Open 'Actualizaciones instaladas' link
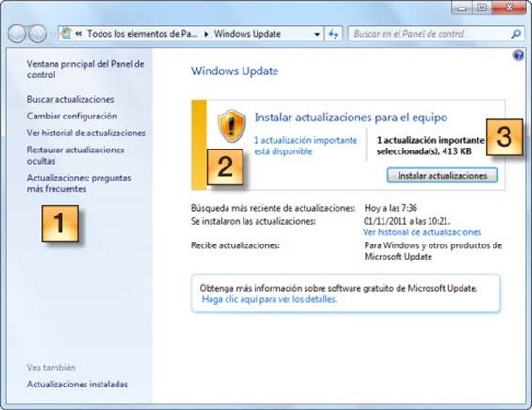This screenshot has height=410, width=532. click(x=77, y=385)
